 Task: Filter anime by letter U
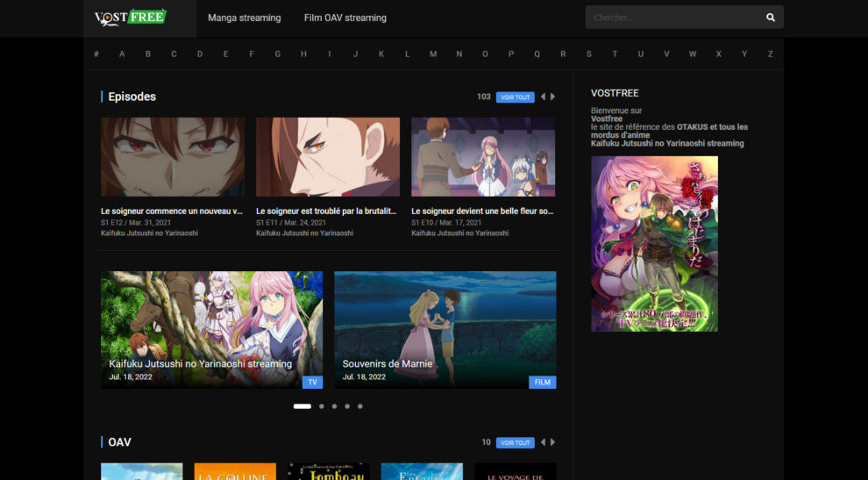pyautogui.click(x=641, y=54)
